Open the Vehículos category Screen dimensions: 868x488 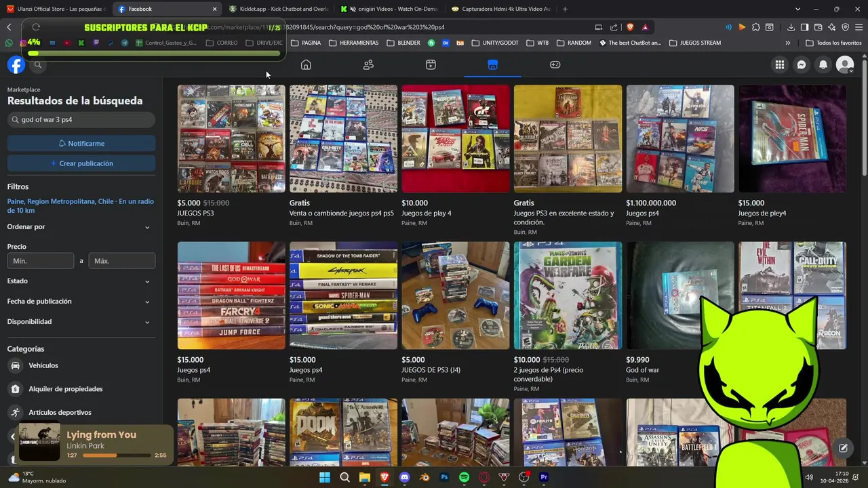click(x=81, y=365)
